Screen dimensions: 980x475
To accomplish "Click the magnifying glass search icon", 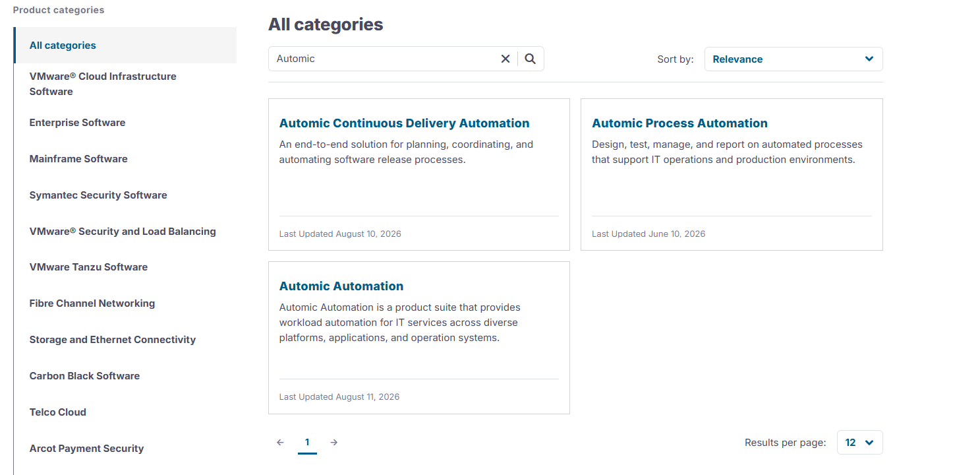I will point(531,59).
